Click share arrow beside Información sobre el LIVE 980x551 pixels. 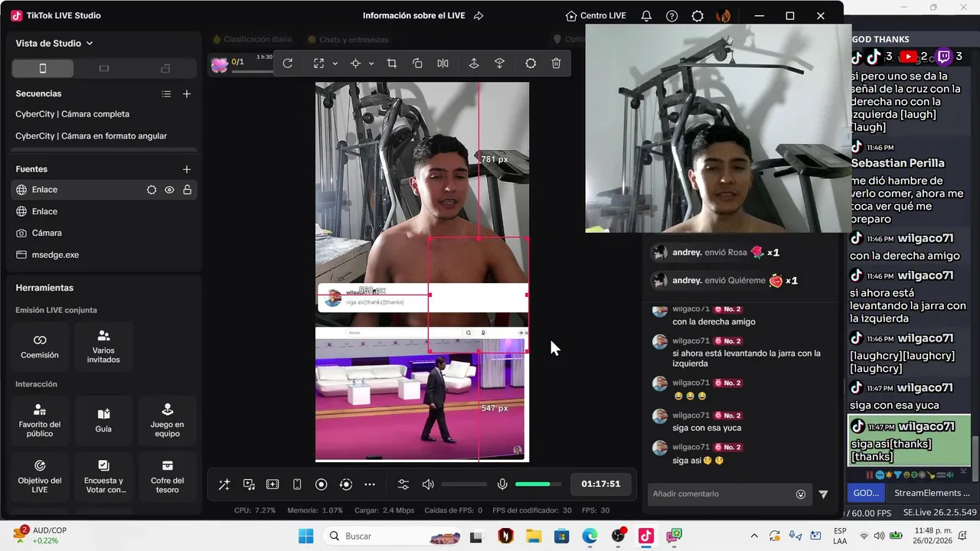pyautogui.click(x=479, y=16)
